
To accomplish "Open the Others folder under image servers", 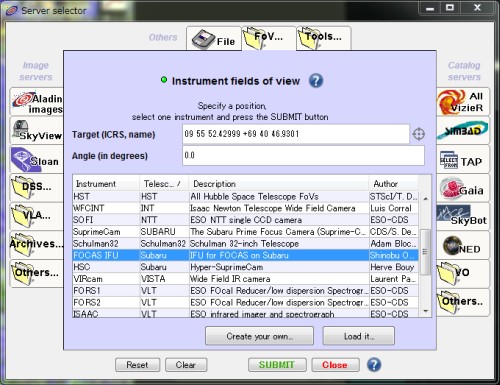I will tap(37, 274).
